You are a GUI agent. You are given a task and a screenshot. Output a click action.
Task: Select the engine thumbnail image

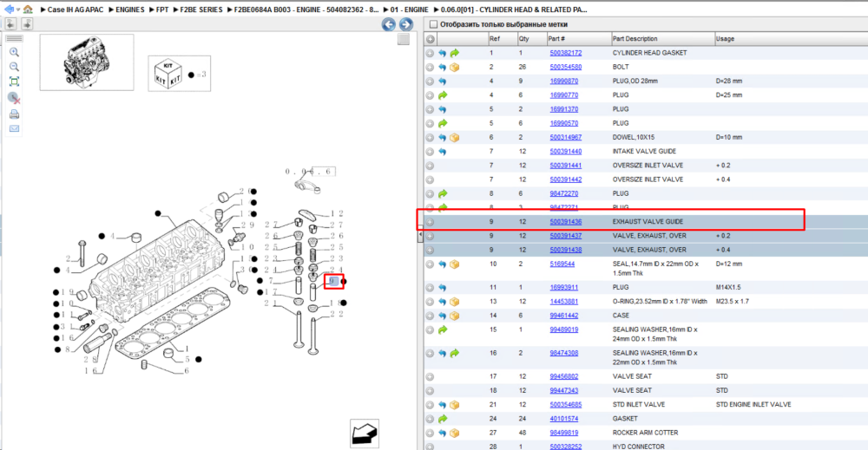(87, 62)
